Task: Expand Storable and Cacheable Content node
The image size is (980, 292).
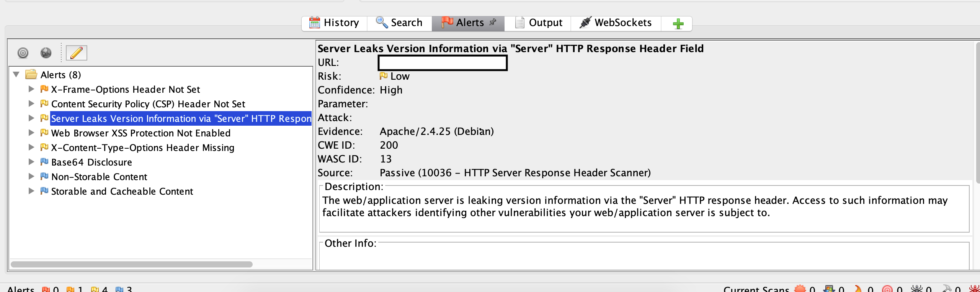Action: pos(31,191)
